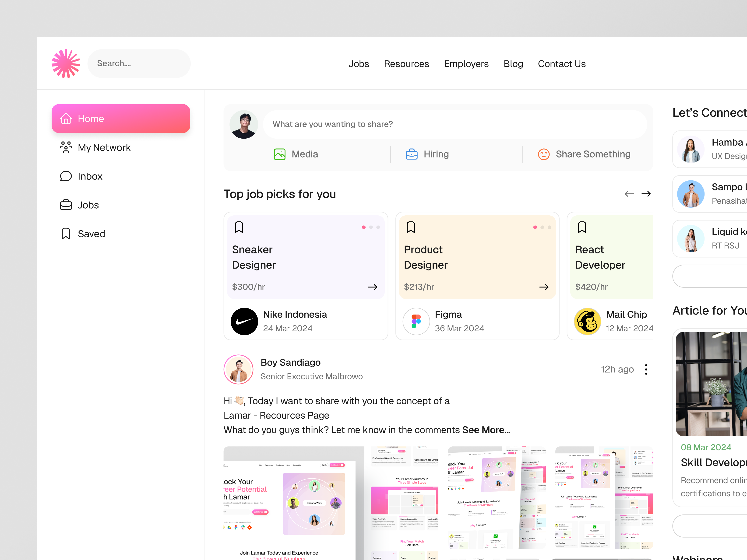The width and height of the screenshot is (747, 560).
Task: Click the Figma logo on Product Designer card
Action: tap(416, 321)
